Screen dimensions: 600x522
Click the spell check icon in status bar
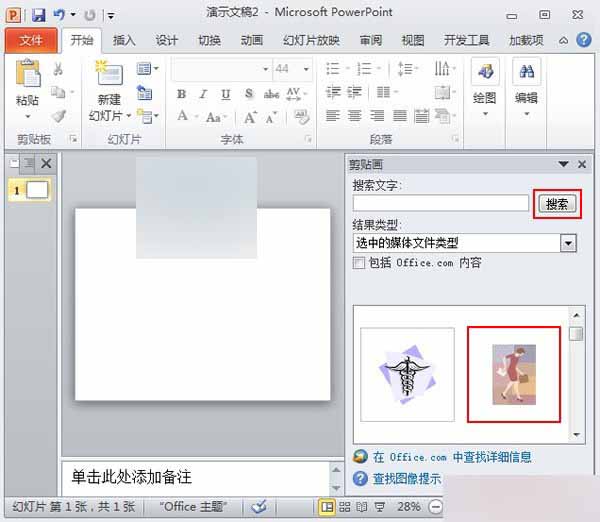(259, 507)
